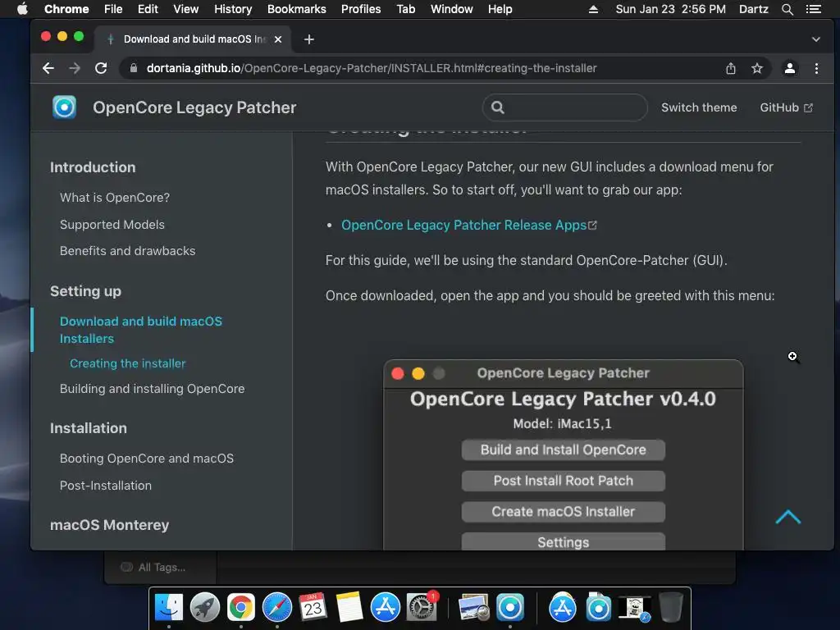Open the Apple menu
The height and width of the screenshot is (630, 840).
tap(22, 9)
